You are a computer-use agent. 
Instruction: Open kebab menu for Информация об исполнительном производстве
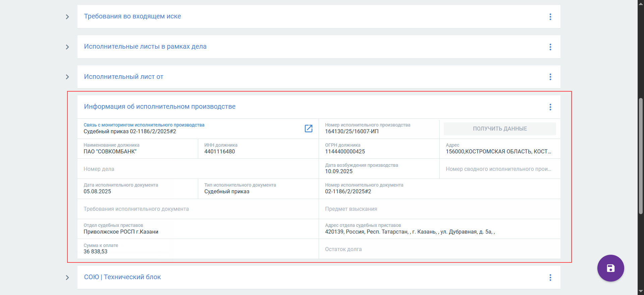pyautogui.click(x=550, y=107)
